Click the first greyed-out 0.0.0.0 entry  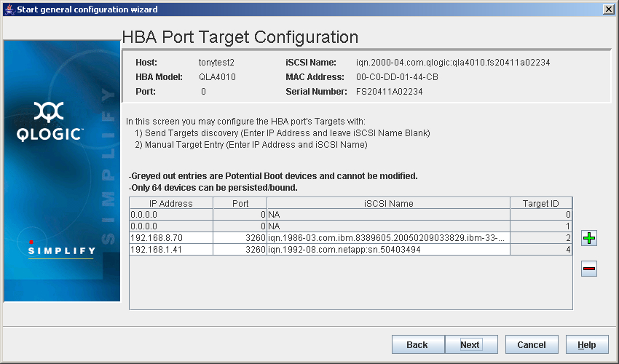pos(171,215)
